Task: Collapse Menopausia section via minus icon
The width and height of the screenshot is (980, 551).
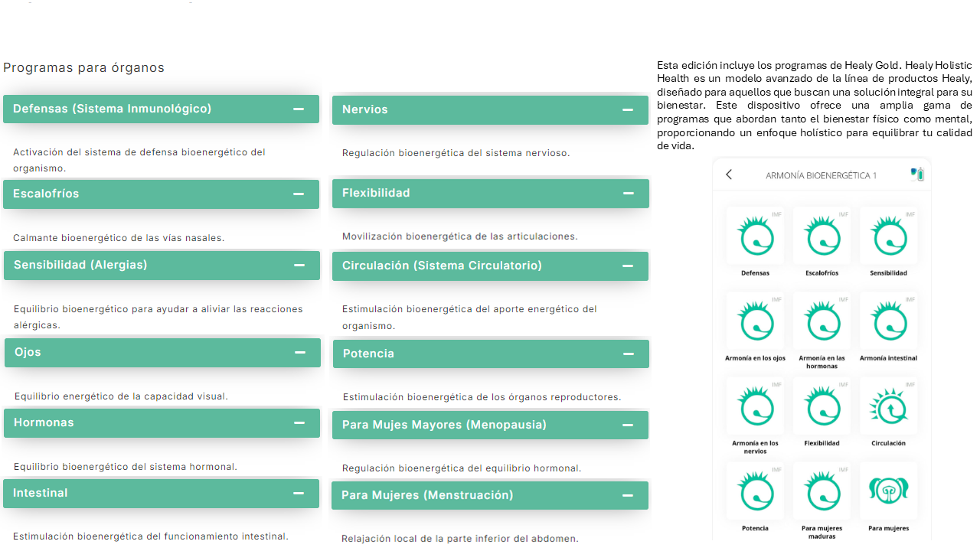Action: (628, 425)
